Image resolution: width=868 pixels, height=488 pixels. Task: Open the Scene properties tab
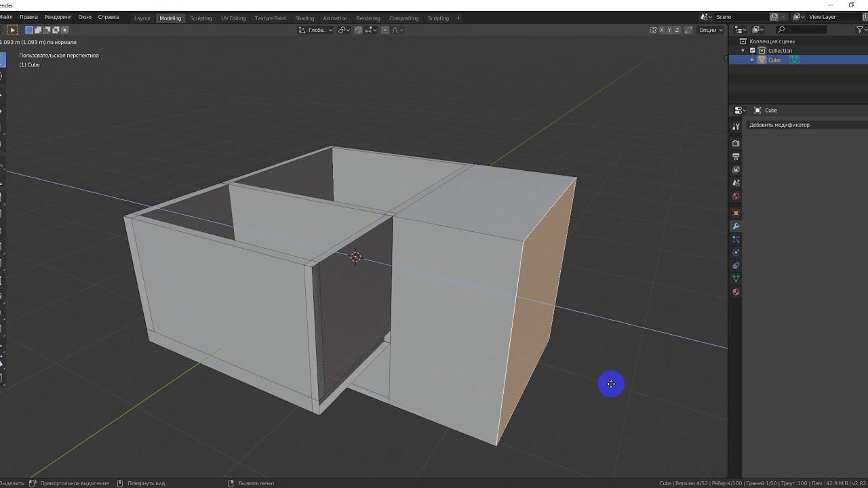736,183
